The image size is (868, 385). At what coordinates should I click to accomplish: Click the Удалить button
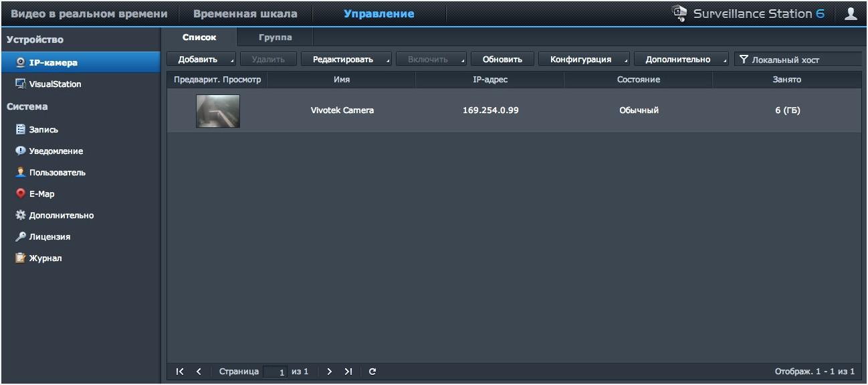(x=269, y=60)
